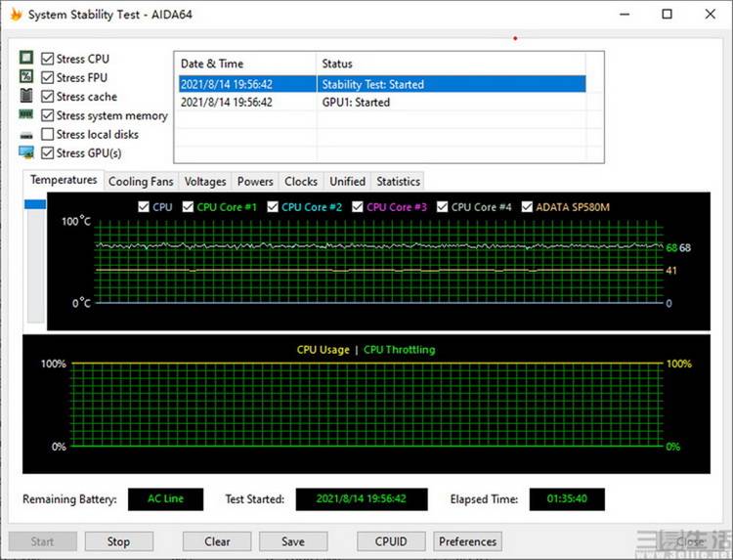733x560 pixels.
Task: Toggle CPU Core #3 graph checkbox
Action: [358, 206]
